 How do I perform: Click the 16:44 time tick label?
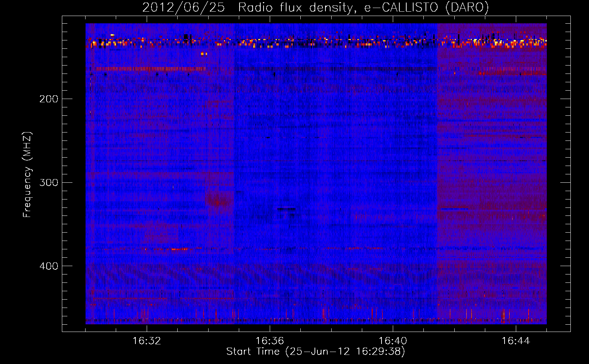click(516, 341)
